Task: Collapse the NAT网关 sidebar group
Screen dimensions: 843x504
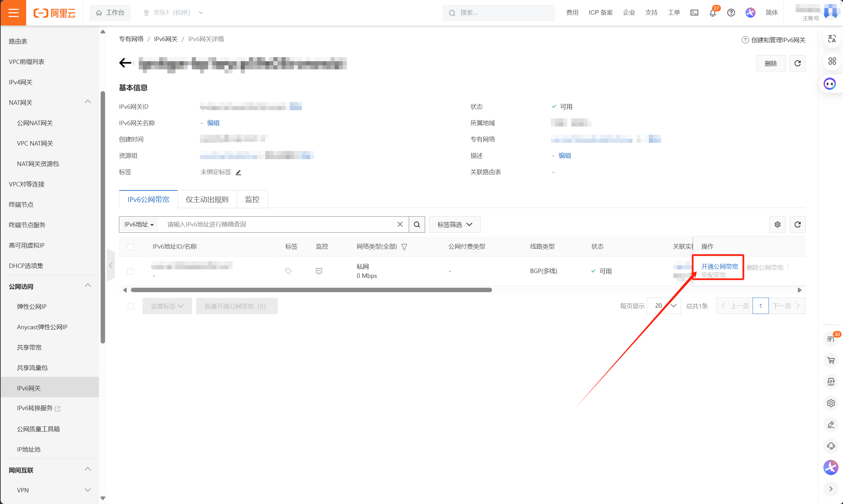Action: [x=88, y=102]
